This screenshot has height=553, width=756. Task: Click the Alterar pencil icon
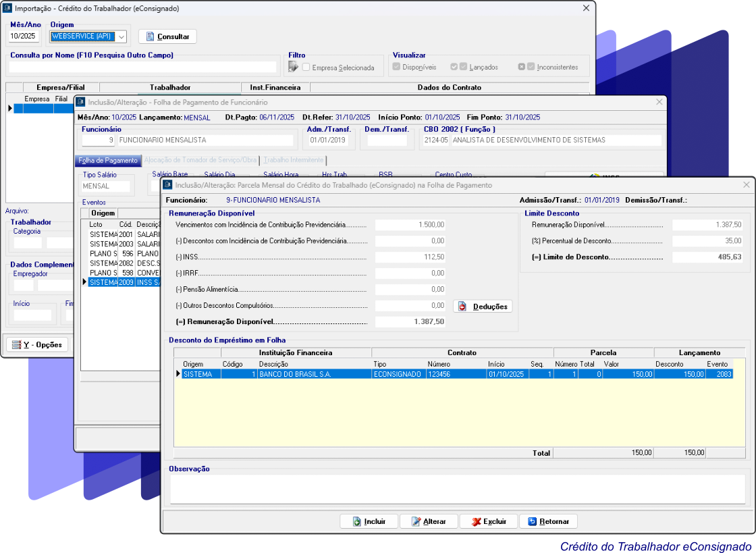tap(416, 521)
